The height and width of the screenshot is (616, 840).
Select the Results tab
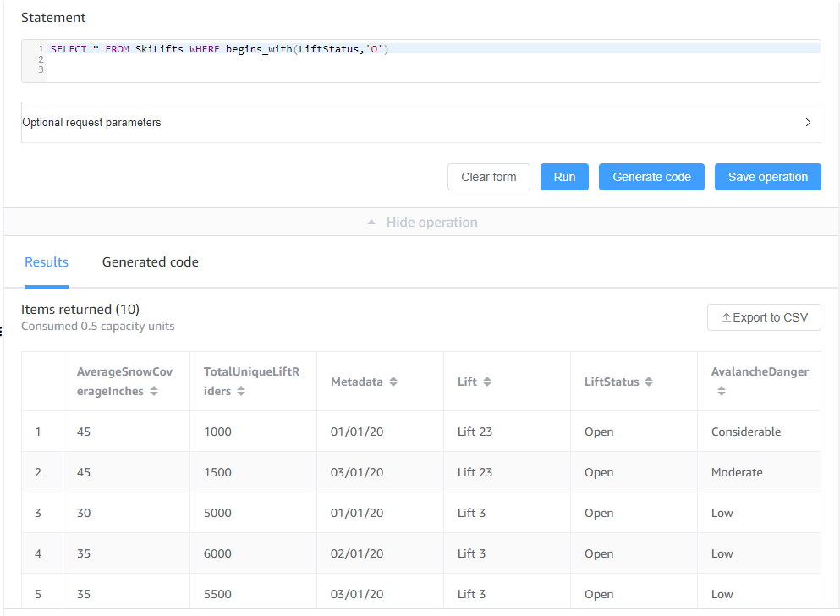pos(47,262)
